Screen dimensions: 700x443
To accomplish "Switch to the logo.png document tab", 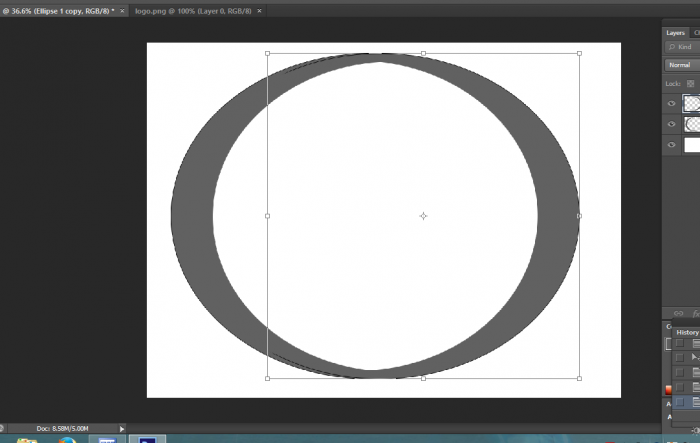I will tap(193, 11).
